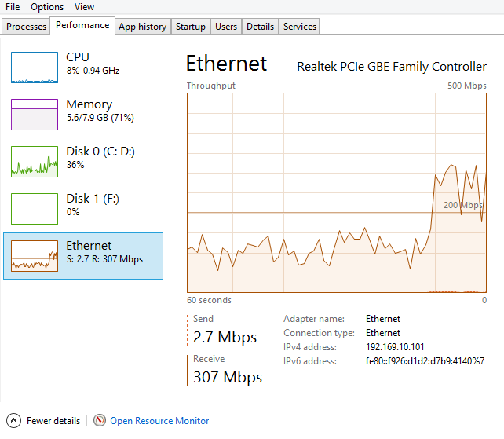
Task: Select the Memory usage mini graph
Action: coord(35,114)
